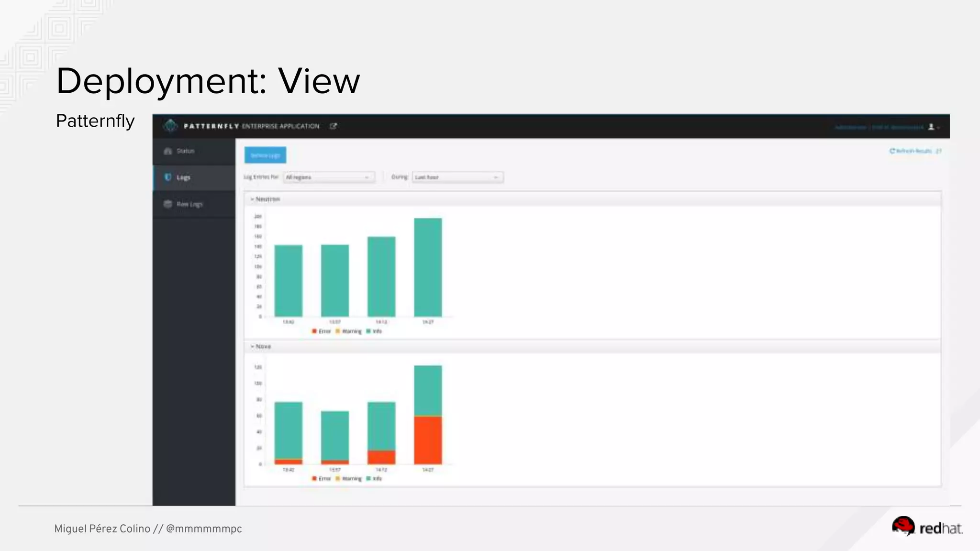Click the Status dashboard icon in sidebar
Image resolution: width=980 pixels, height=551 pixels.
coord(168,151)
